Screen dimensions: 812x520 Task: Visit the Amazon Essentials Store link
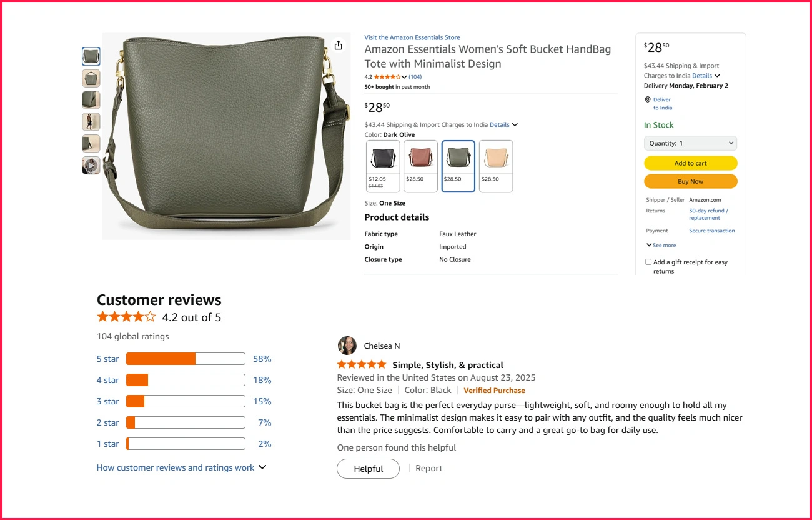coord(412,37)
